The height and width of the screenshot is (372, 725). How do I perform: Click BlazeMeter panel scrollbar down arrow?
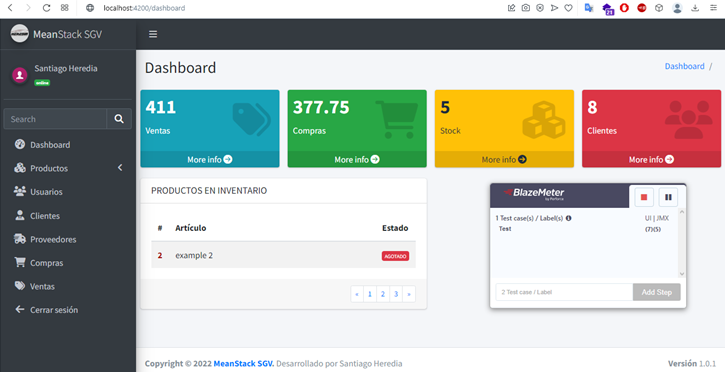[682, 274]
